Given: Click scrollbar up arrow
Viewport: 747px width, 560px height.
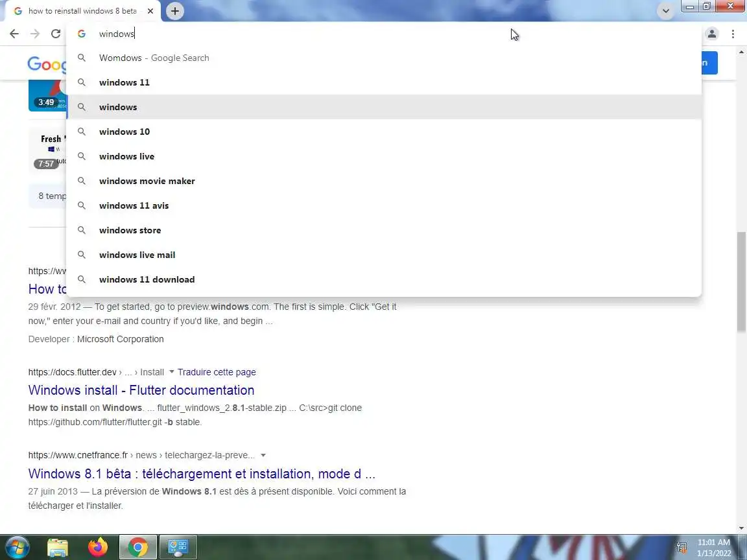Looking at the screenshot, I should click(741, 51).
